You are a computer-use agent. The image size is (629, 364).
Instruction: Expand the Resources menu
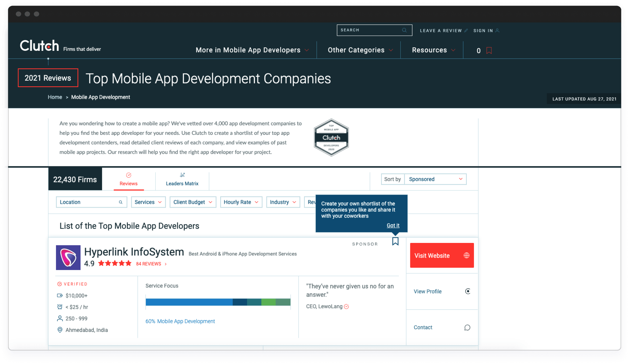434,50
